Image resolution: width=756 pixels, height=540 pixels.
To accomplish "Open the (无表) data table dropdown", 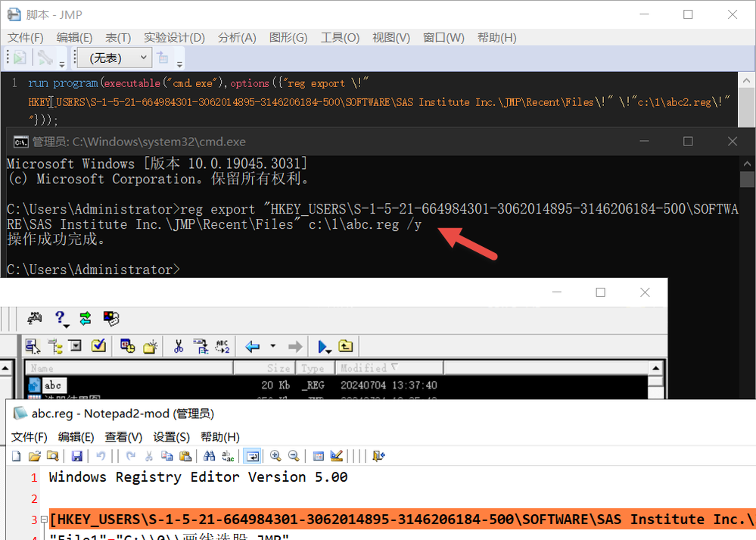I will tap(115, 58).
